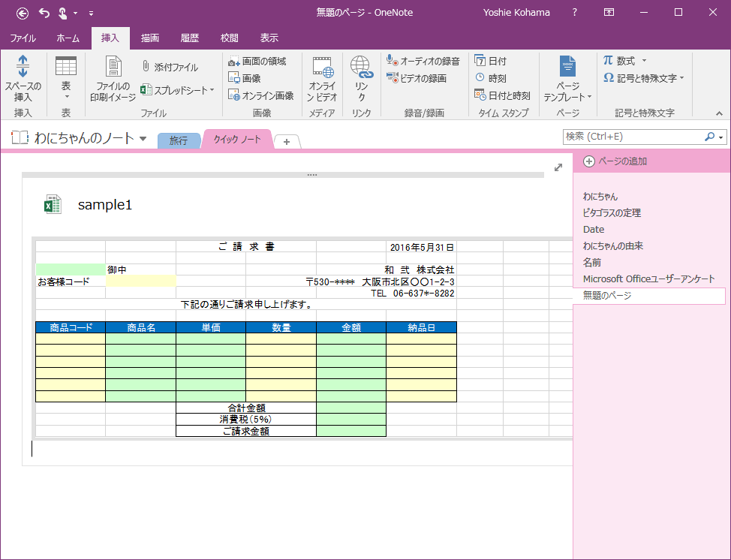The width and height of the screenshot is (731, 560).
Task: Toggle touch/mouse mode icon
Action: 62,13
